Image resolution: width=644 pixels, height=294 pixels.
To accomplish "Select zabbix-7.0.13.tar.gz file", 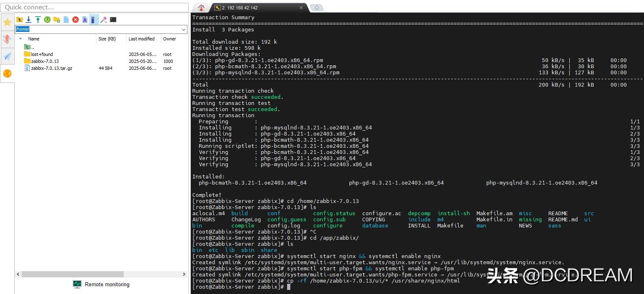I will [51, 68].
